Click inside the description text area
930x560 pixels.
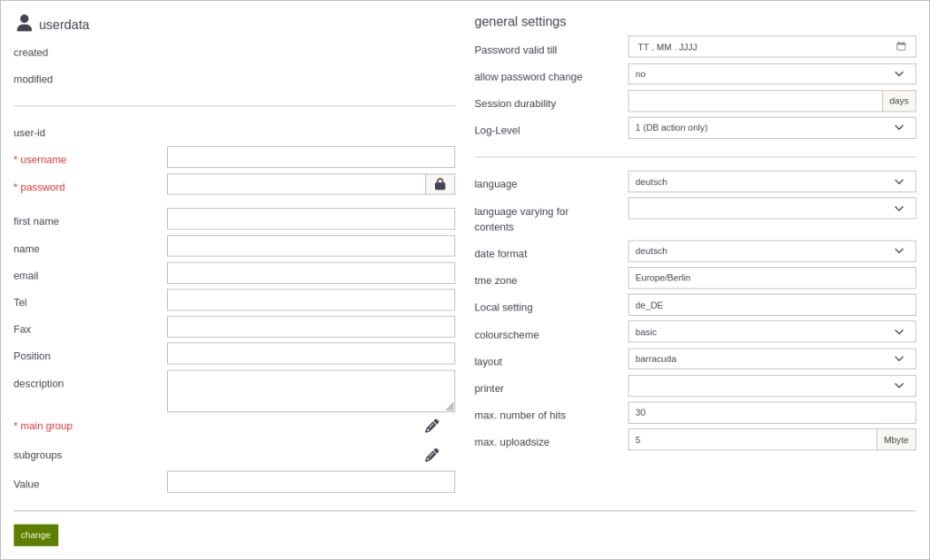[x=311, y=391]
